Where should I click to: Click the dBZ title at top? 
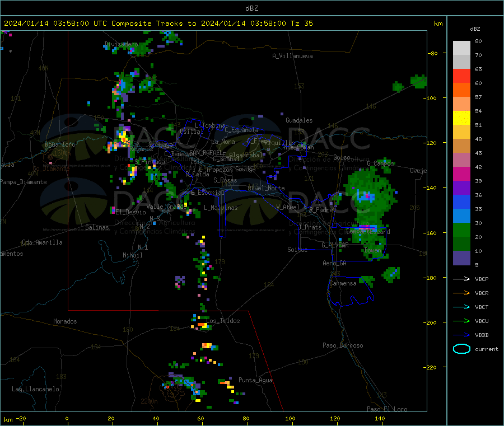(x=251, y=8)
